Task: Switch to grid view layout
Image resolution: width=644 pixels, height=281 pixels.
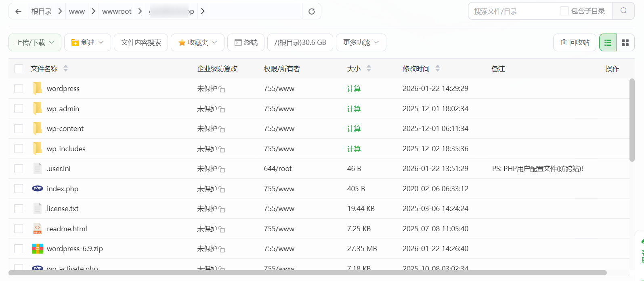Action: click(x=625, y=42)
